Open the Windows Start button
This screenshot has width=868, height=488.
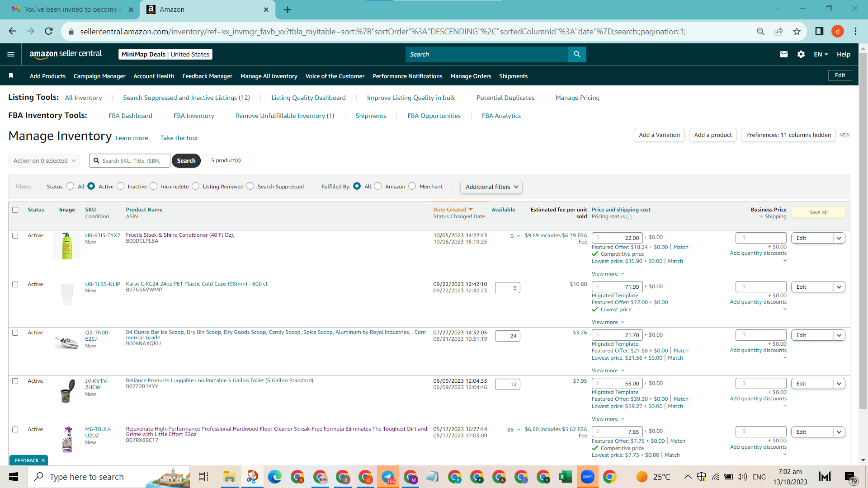coord(14,477)
